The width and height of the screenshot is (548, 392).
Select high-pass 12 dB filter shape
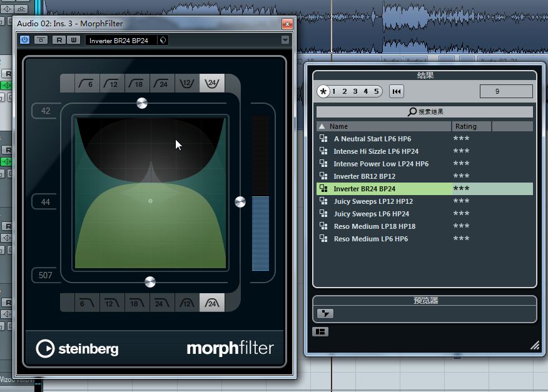[112, 84]
